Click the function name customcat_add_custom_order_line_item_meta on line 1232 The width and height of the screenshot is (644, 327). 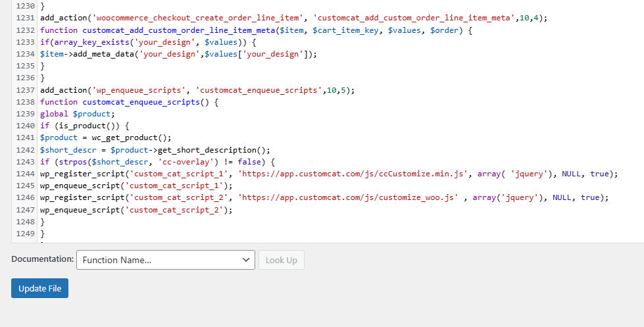tap(179, 30)
